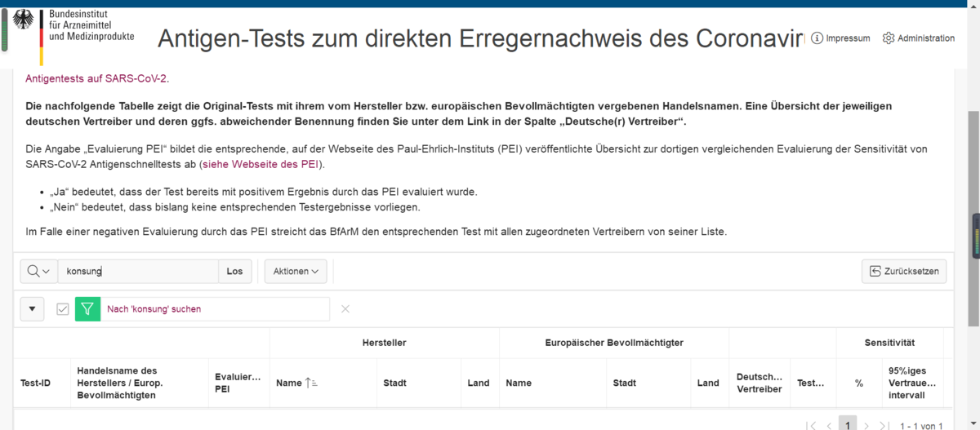The image size is (980, 430).
Task: Go to next page arrow
Action: pyautogui.click(x=867, y=426)
